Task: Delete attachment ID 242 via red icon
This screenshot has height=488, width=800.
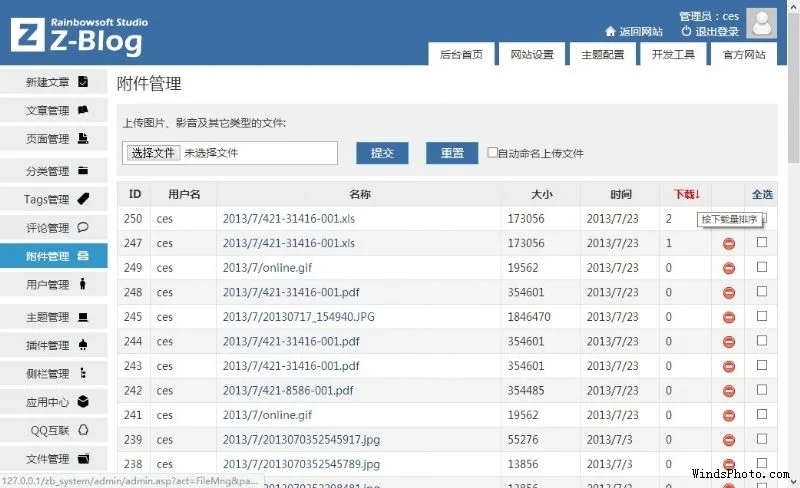Action: point(729,391)
